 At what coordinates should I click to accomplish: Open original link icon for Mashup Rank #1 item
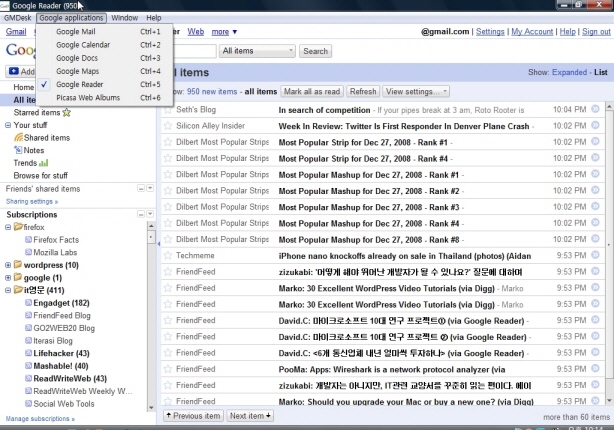595,174
